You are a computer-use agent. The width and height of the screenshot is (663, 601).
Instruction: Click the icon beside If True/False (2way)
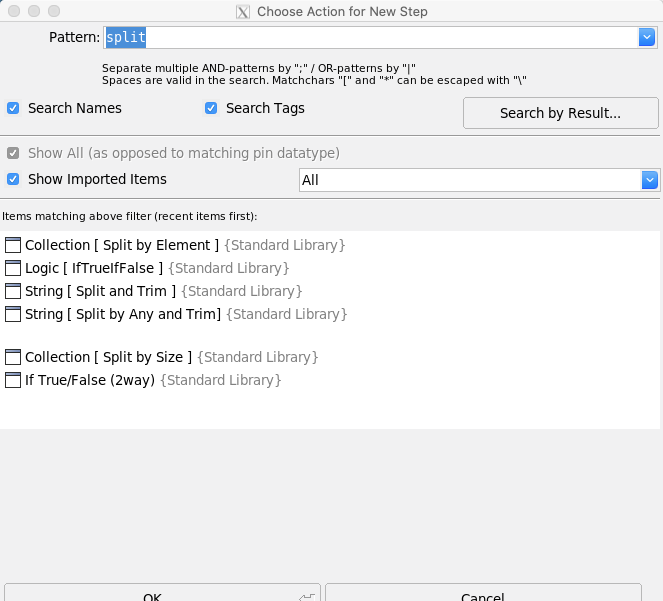(x=13, y=380)
